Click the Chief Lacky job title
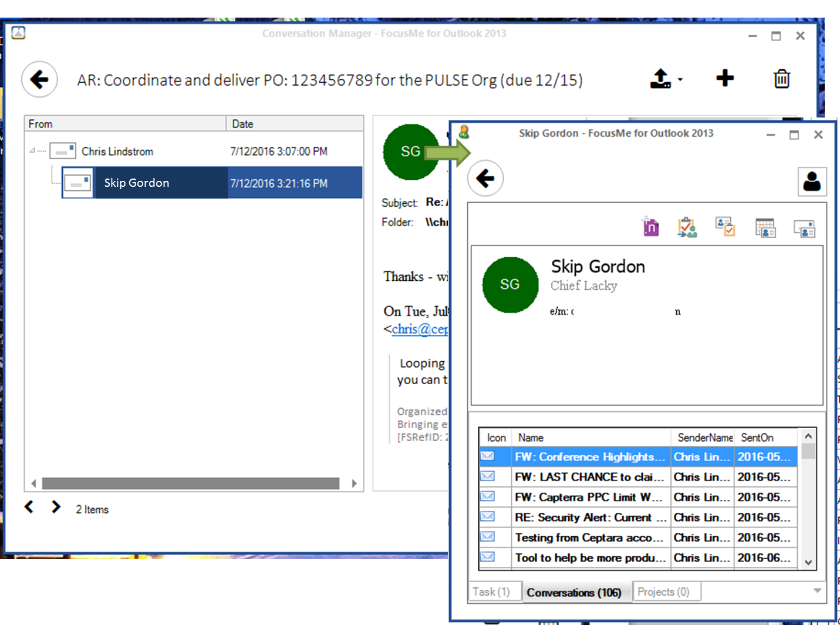Image resolution: width=840 pixels, height=625 pixels. [x=584, y=285]
